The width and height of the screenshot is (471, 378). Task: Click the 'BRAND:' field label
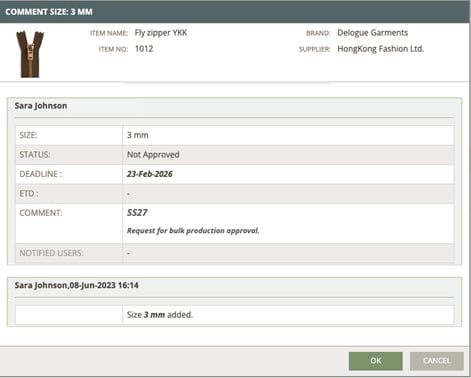(x=318, y=33)
